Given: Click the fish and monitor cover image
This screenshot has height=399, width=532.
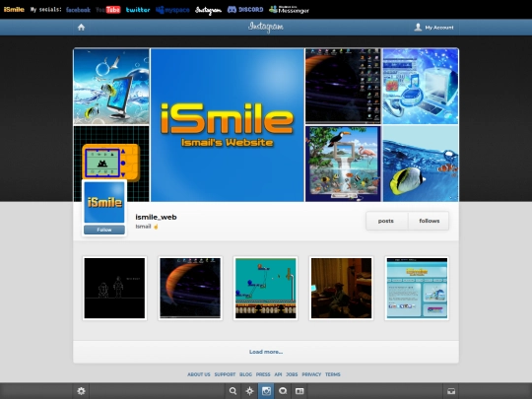Looking at the screenshot, I should (x=111, y=87).
